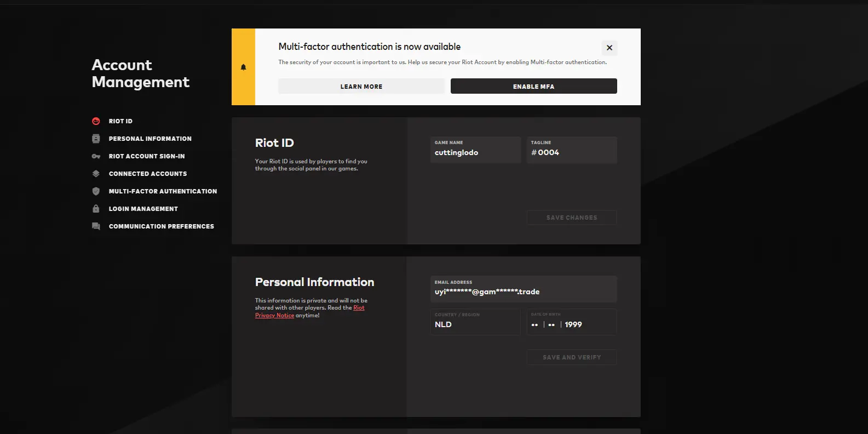Image resolution: width=868 pixels, height=434 pixels.
Task: Click the key icon for account sign-in
Action: pyautogui.click(x=96, y=156)
